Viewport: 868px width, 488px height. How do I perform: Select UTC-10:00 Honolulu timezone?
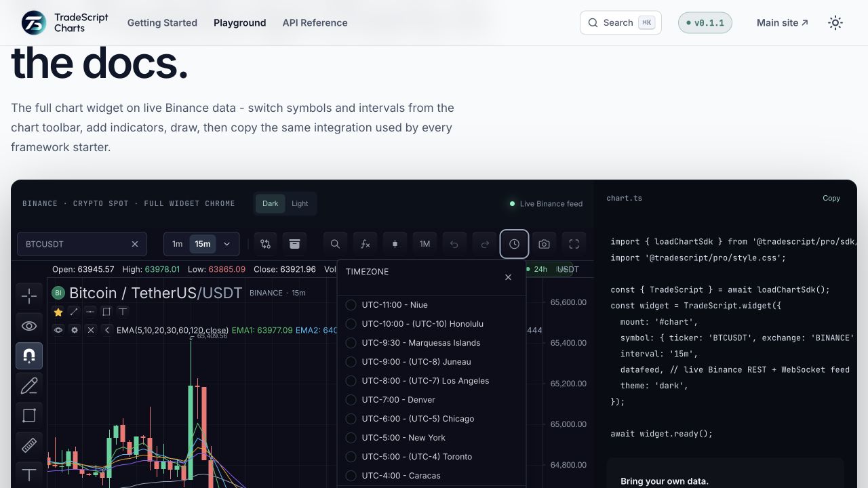[431, 324]
